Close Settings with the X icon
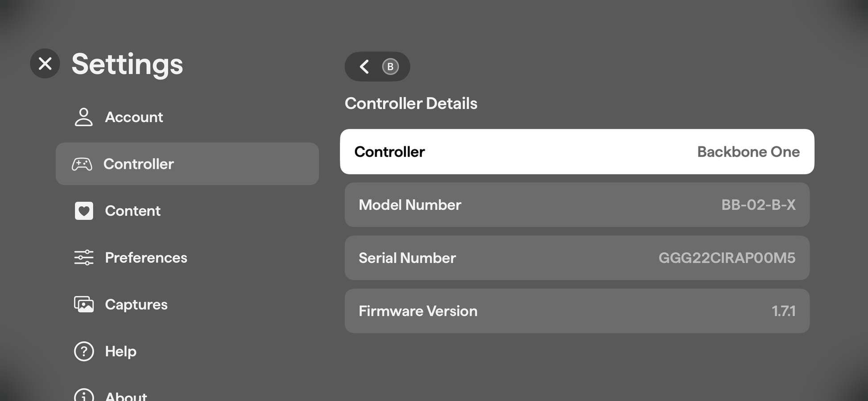Viewport: 868px width, 401px height. coord(45,63)
